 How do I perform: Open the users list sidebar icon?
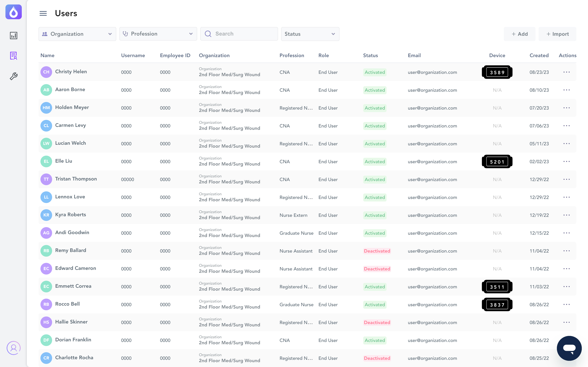pos(14,56)
